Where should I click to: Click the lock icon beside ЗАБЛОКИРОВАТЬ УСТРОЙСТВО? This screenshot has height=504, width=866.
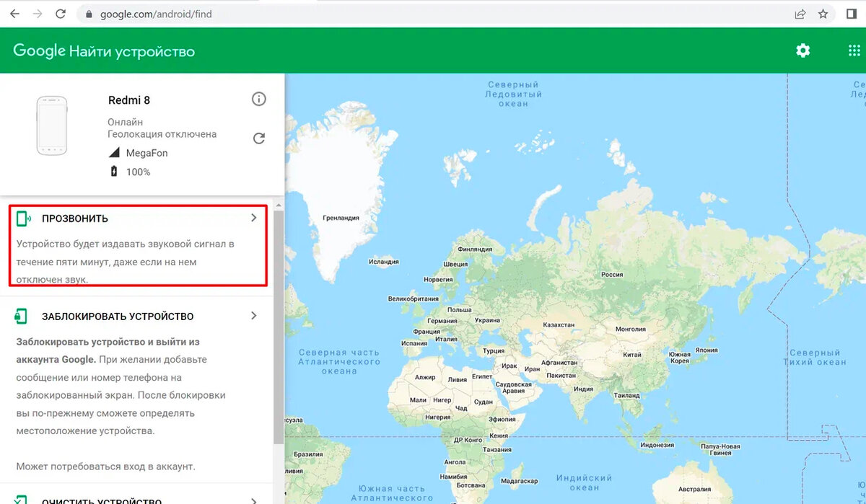21,316
